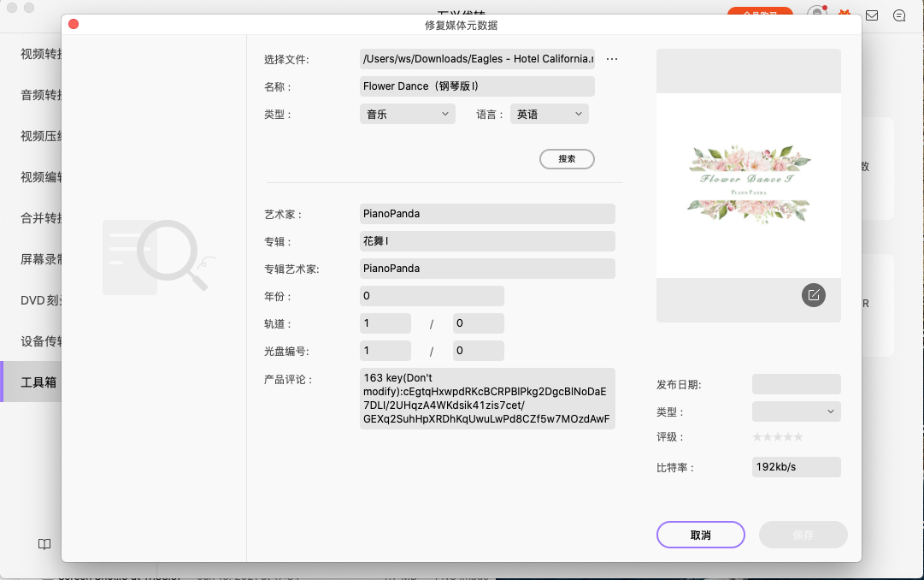Screen dimensions: 924x580
Task: Click the 取消 button
Action: (x=701, y=535)
